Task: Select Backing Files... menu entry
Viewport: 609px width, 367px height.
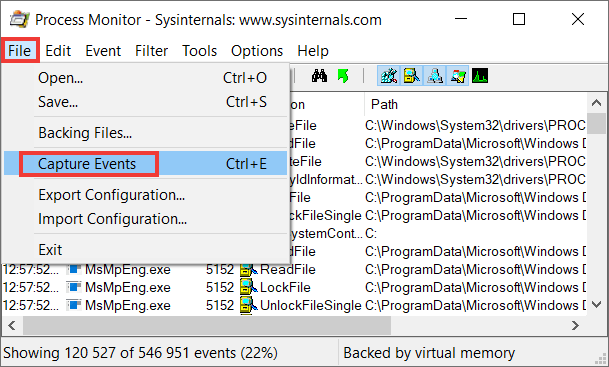Action: click(146, 133)
